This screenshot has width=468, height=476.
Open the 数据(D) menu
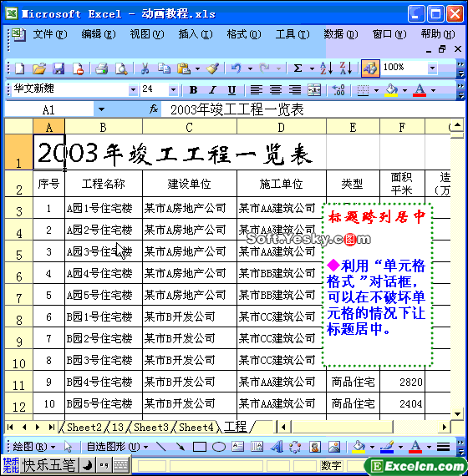(341, 34)
